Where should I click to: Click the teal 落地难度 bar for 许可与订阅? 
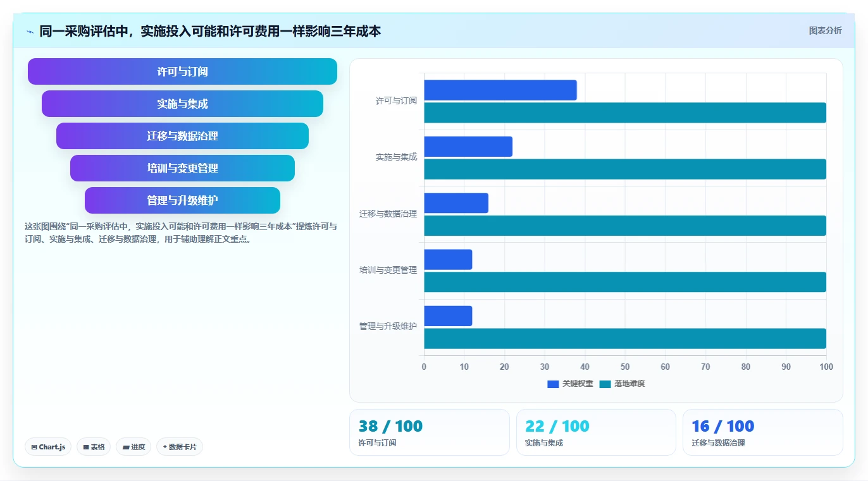coord(625,113)
